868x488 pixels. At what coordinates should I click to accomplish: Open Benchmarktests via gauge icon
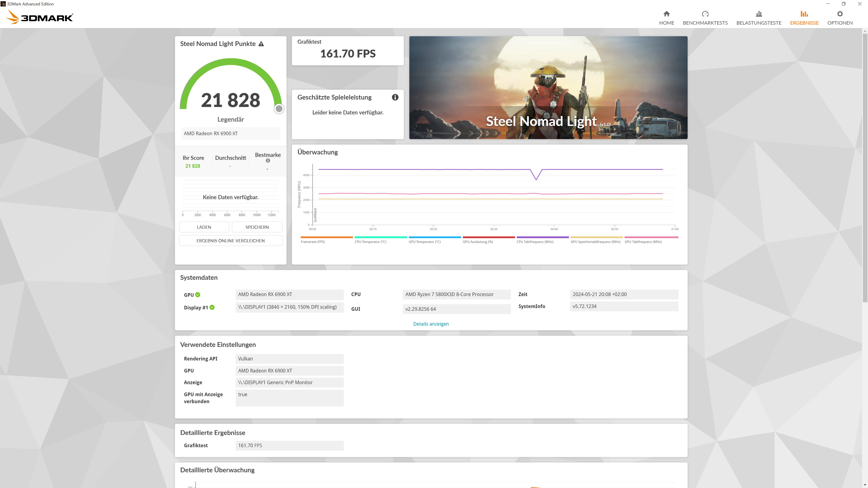click(705, 14)
